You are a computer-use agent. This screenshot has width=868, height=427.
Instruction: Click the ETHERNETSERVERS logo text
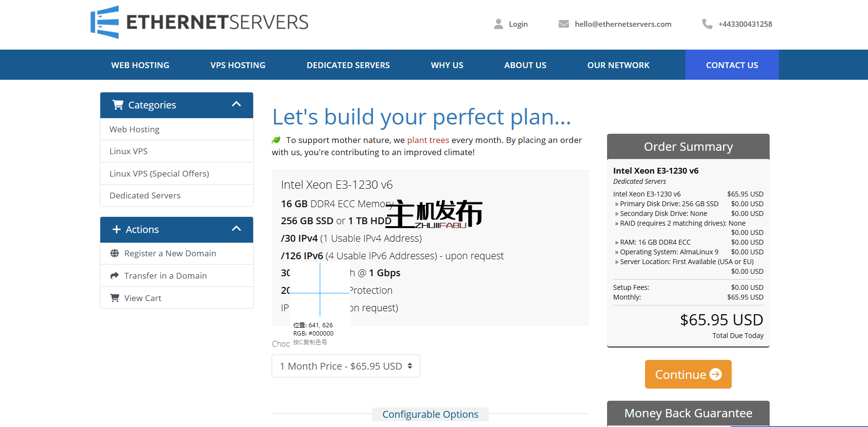217,22
